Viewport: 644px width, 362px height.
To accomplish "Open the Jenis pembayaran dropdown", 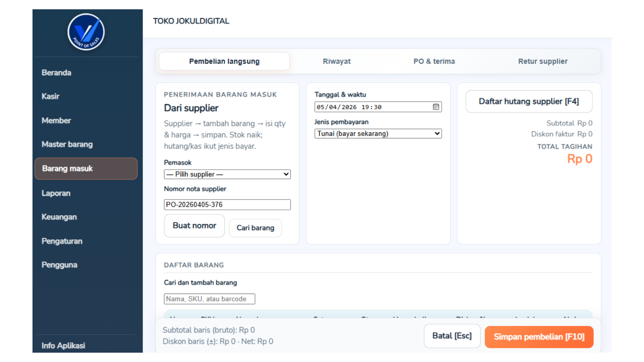I will click(378, 134).
